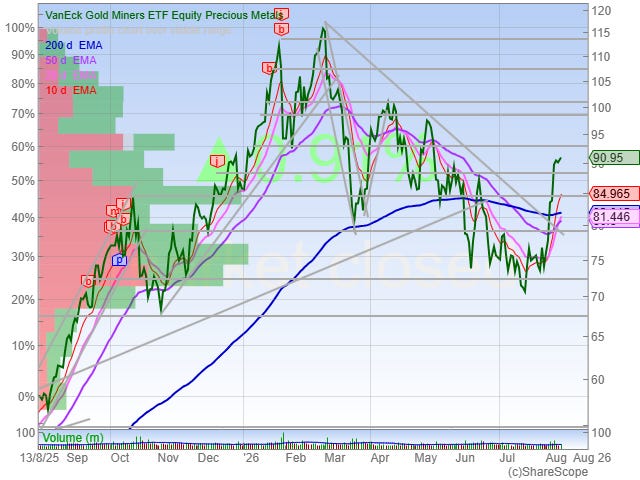
Task: Click the 70% retracement axis label
Action: (x=23, y=113)
